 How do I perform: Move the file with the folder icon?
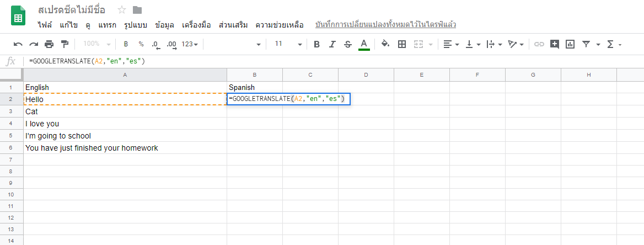[137, 10]
